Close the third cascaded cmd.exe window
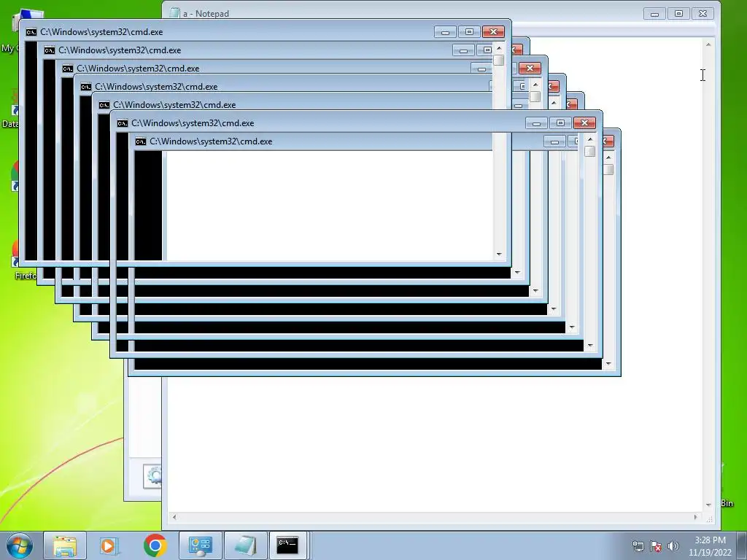The width and height of the screenshot is (747, 560). [x=530, y=68]
